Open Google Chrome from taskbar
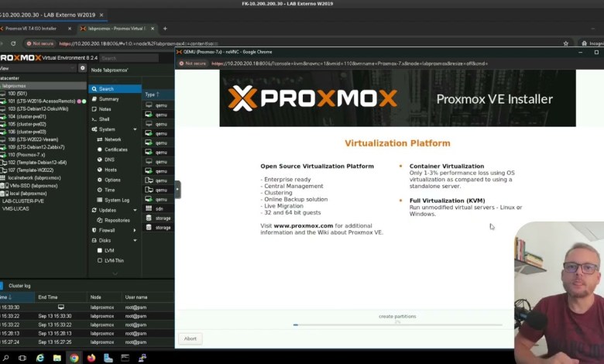Screen dimensions: 604x364 tap(74, 358)
